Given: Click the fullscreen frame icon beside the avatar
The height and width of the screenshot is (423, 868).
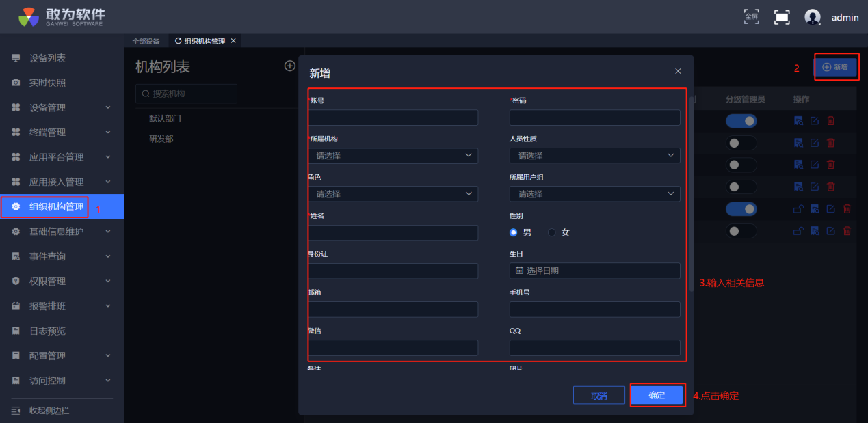Looking at the screenshot, I should coord(782,17).
